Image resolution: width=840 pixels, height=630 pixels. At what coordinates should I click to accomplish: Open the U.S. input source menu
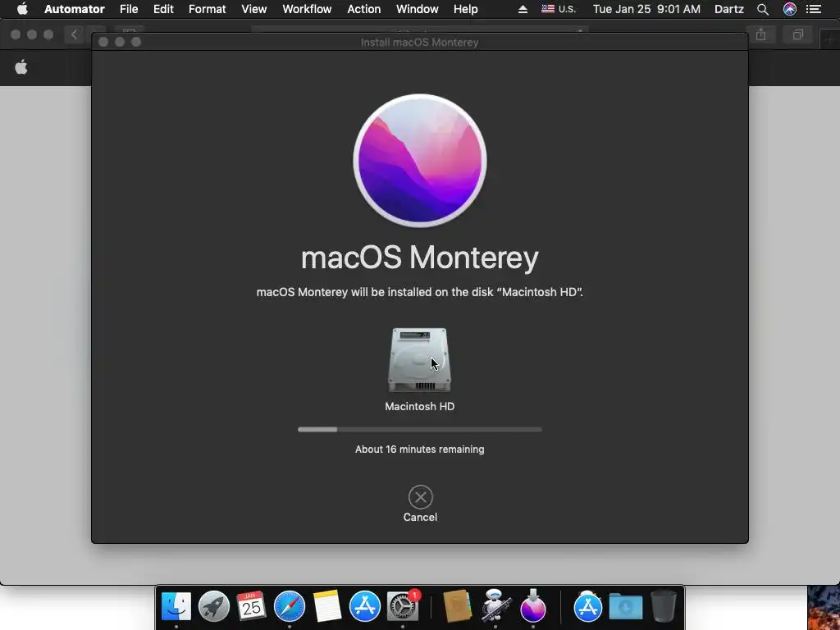tap(559, 9)
